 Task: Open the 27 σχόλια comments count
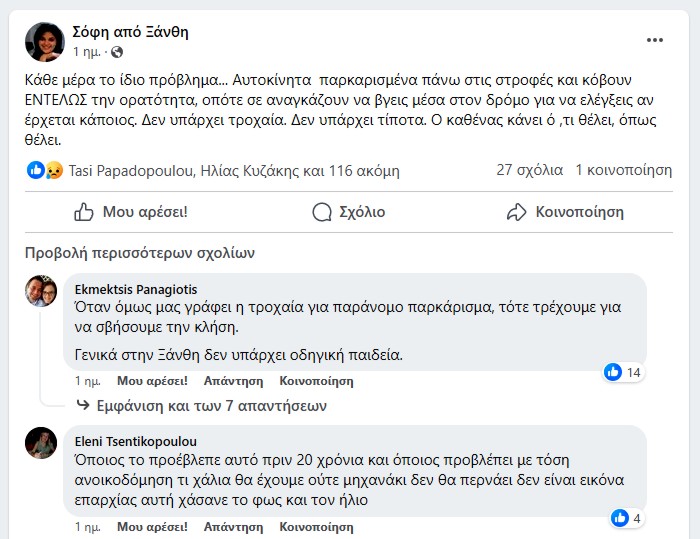[529, 170]
